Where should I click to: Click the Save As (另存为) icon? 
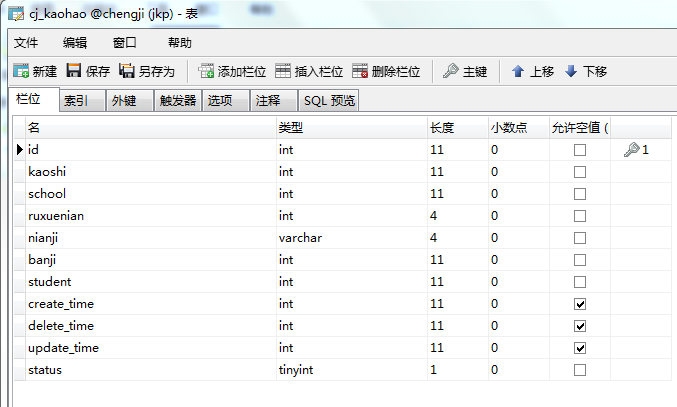point(127,70)
